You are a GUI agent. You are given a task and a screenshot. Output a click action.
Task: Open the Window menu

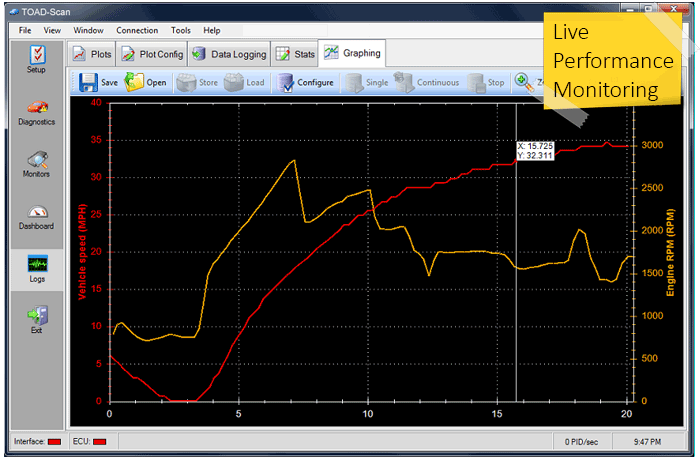[88, 30]
